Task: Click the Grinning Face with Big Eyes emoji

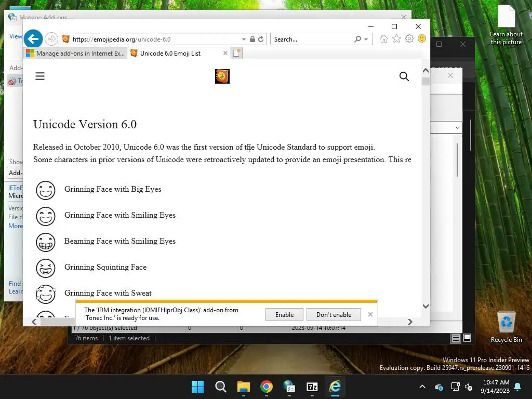Action: pos(46,190)
